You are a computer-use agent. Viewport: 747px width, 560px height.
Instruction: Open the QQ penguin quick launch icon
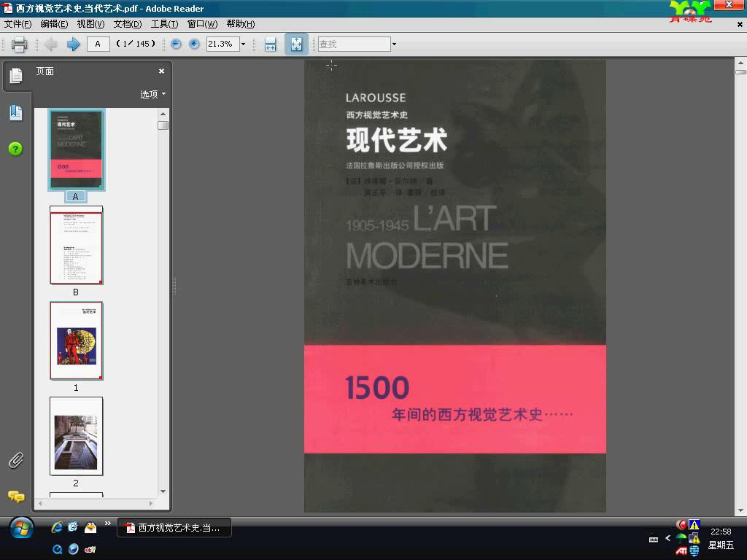pos(90,527)
